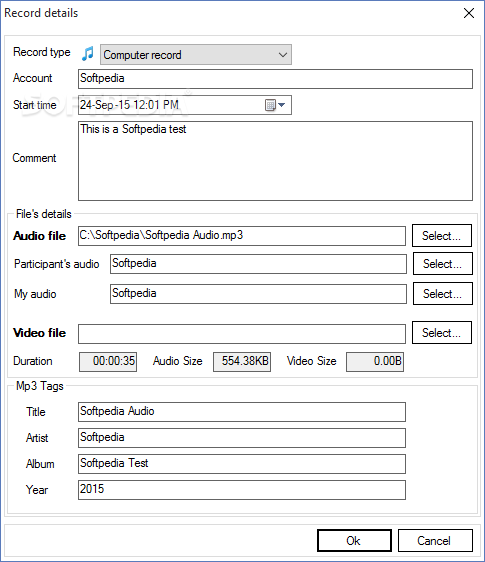Click the Audio Size value 554.38KB
This screenshot has height=562, width=485.
[x=242, y=361]
